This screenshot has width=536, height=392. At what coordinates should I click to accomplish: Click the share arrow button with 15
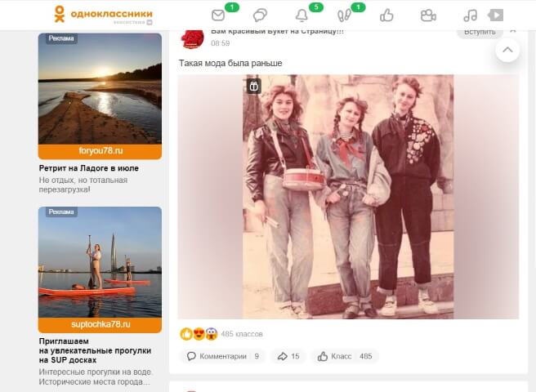tap(288, 356)
